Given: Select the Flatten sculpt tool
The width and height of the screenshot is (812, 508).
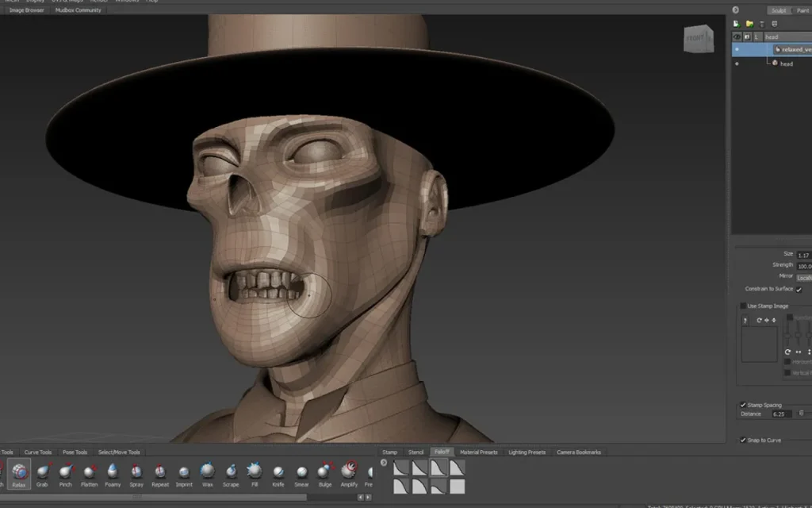Looking at the screenshot, I should pos(89,474).
